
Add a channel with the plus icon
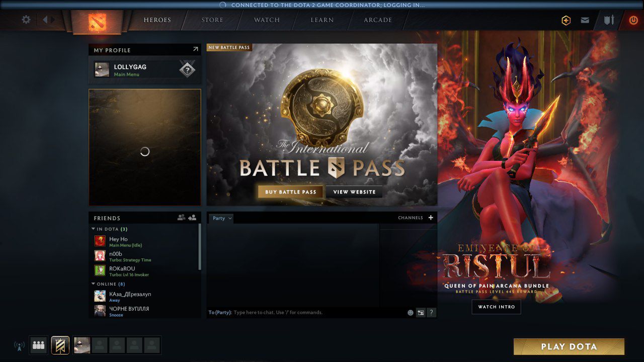coord(431,218)
